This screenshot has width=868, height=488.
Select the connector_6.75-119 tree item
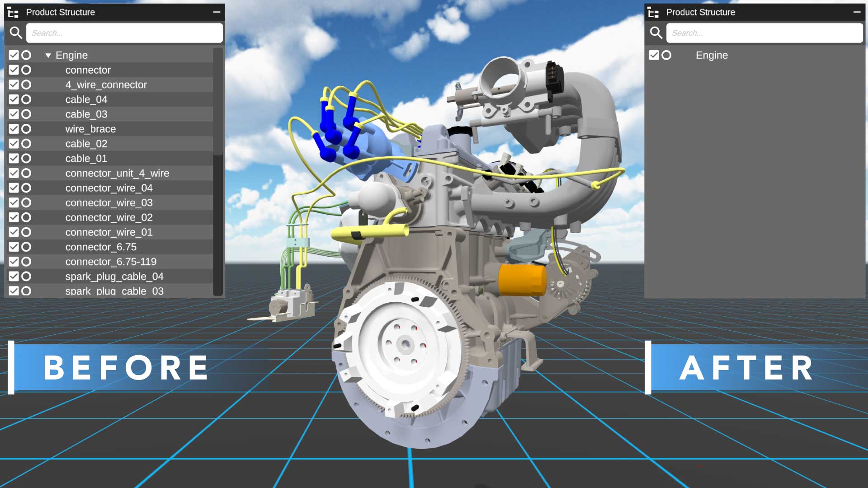point(111,262)
